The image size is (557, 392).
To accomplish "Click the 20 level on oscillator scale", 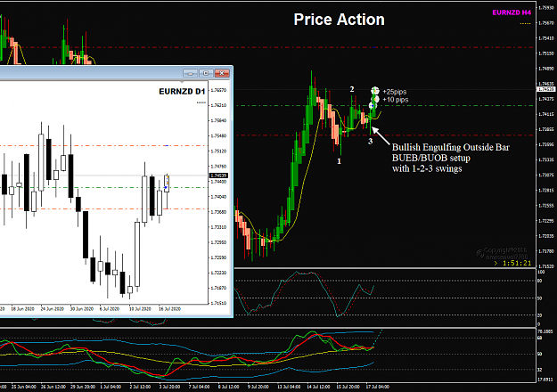I will (539, 315).
